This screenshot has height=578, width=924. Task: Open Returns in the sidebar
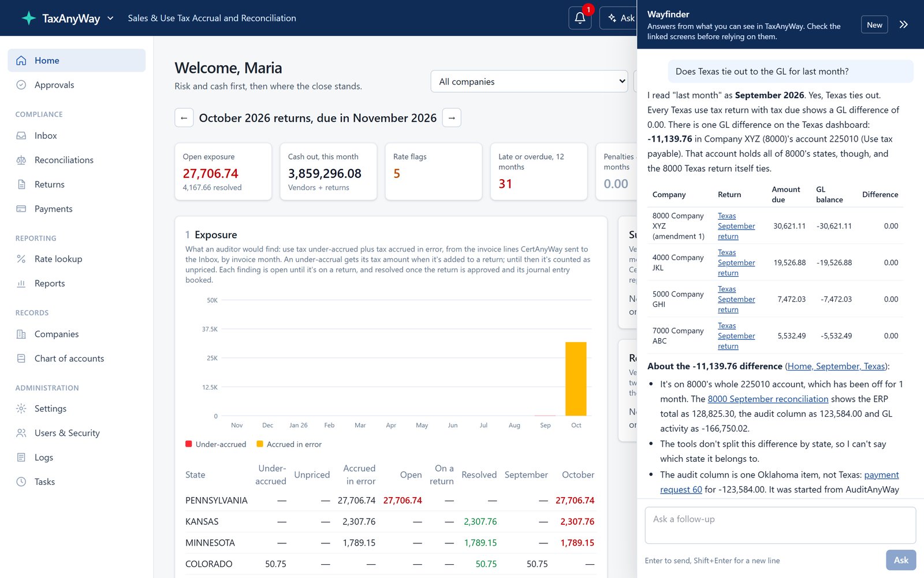(77, 184)
